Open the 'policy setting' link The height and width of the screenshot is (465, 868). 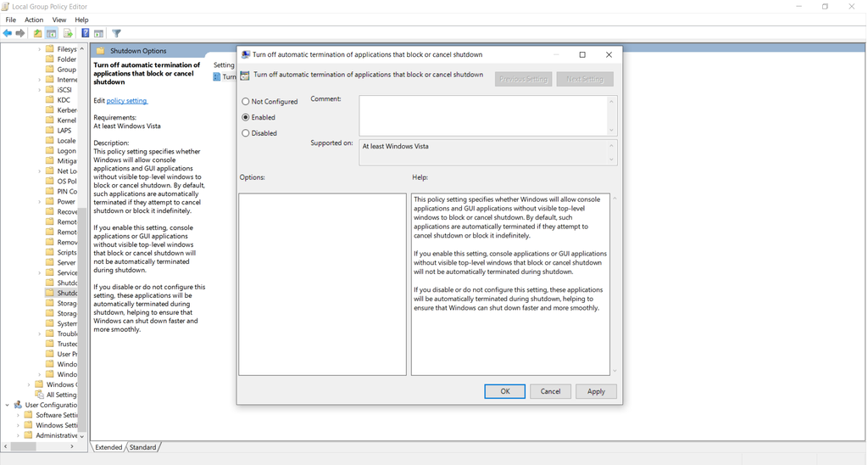[x=127, y=101]
